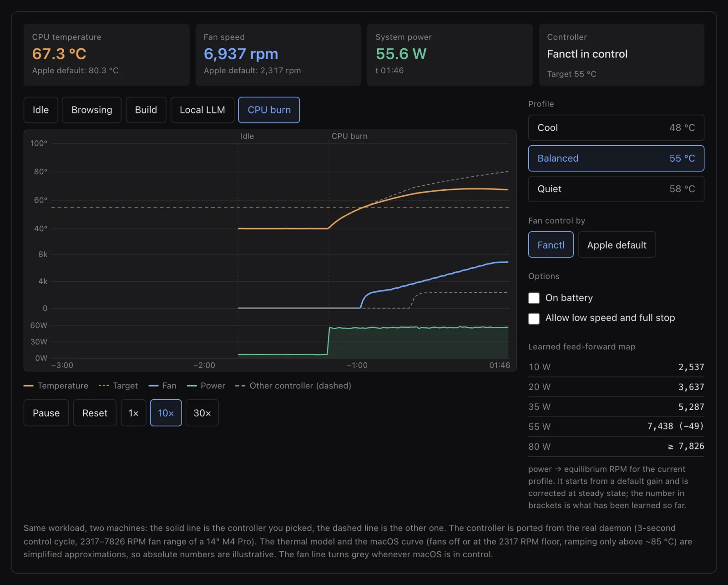This screenshot has width=728, height=585.
Task: Choose the Quiet 58 °C profile
Action: pos(616,189)
